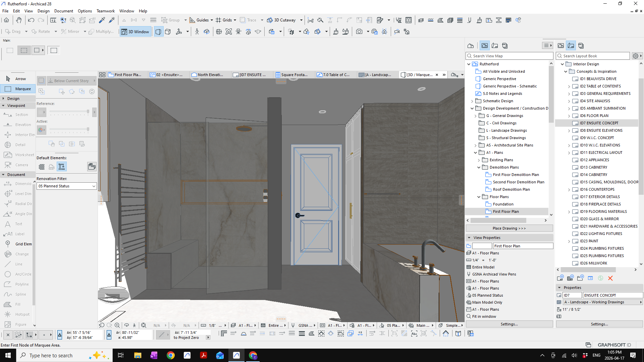Viewport: 644px width, 362px height.
Task: Collapse the Demolition Plans folder
Action: [479, 167]
